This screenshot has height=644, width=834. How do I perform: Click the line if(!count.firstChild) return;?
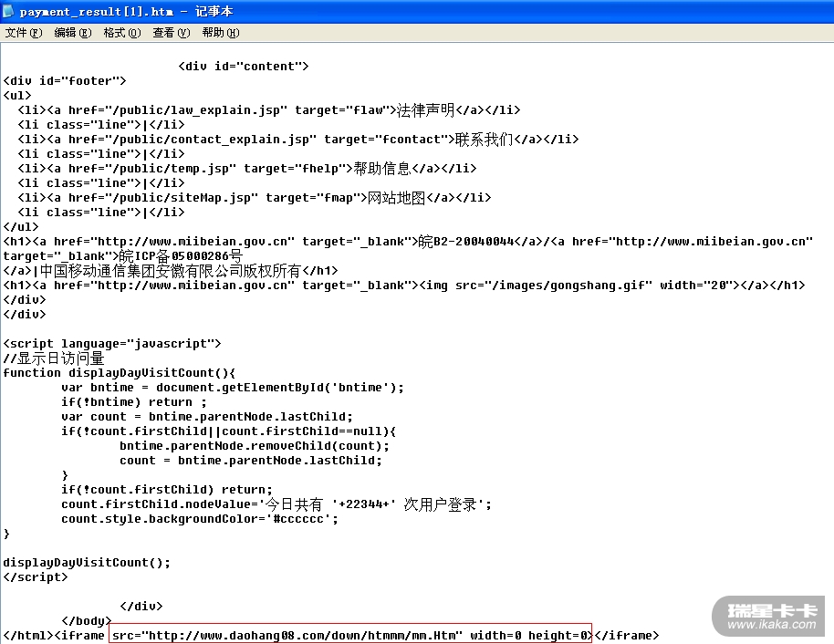coord(166,489)
